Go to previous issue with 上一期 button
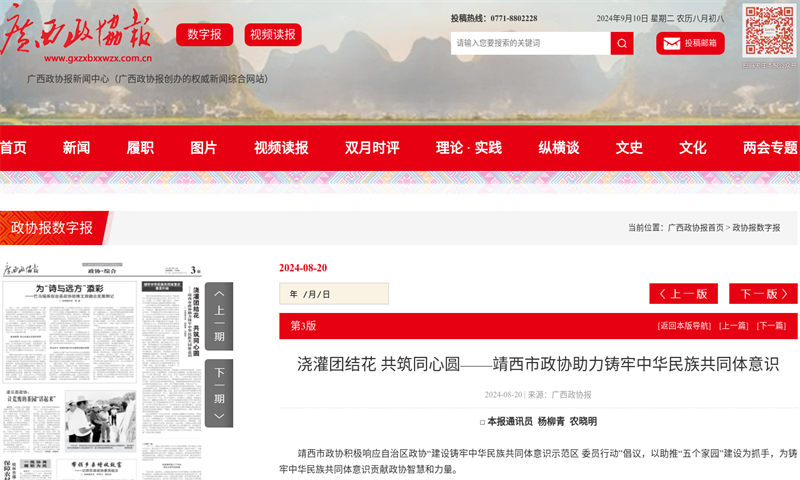800x480 pixels. (219, 316)
